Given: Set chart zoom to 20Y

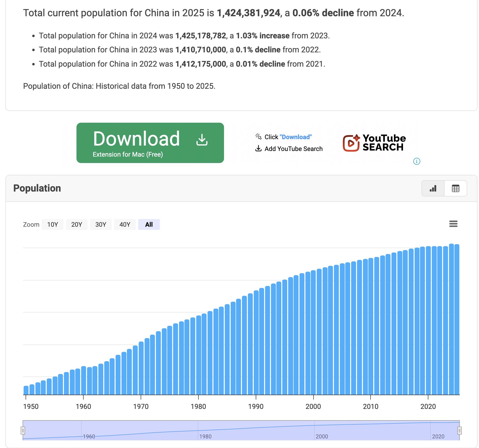Looking at the screenshot, I should pyautogui.click(x=76, y=224).
